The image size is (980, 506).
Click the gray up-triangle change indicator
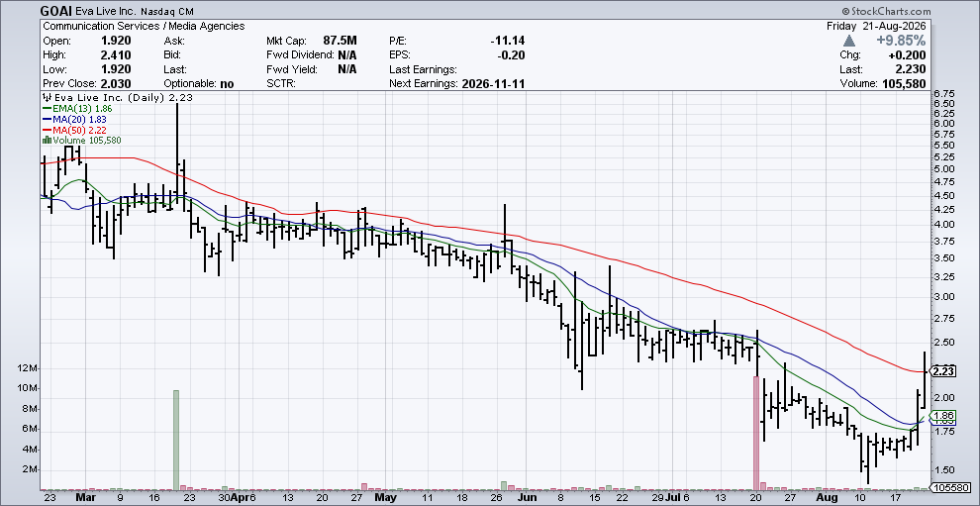(x=848, y=41)
